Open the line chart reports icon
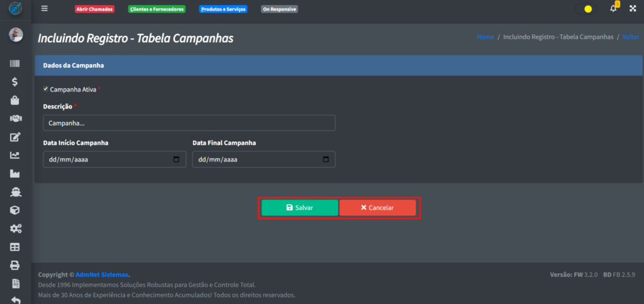This screenshot has width=644, height=304. coord(15,155)
